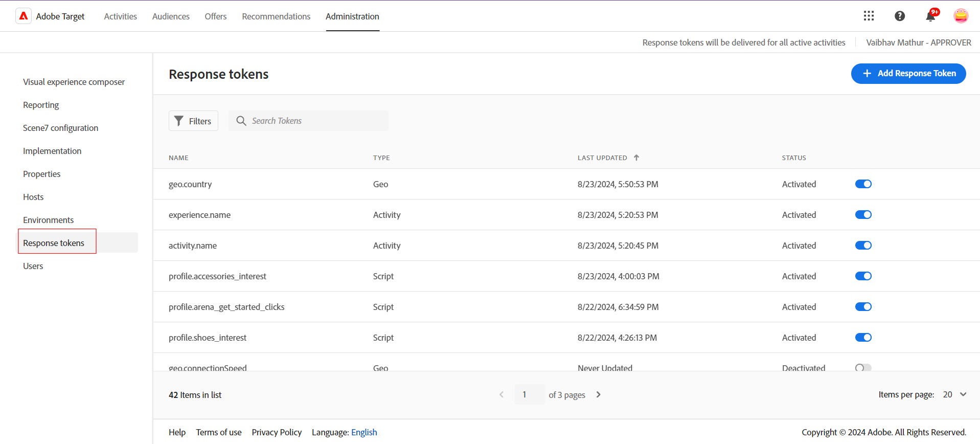Open the Filters panel
Viewport: 980px width, 444px height.
tap(193, 121)
